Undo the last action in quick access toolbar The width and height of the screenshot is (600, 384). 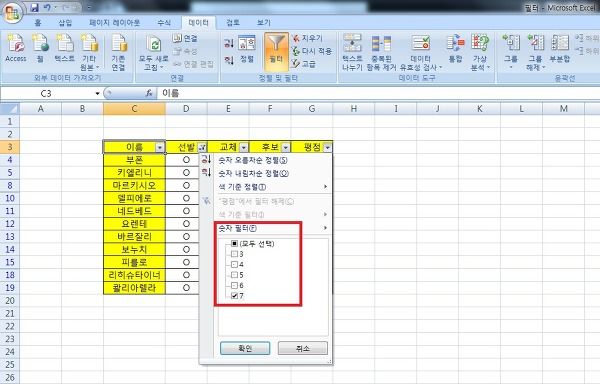[x=47, y=7]
